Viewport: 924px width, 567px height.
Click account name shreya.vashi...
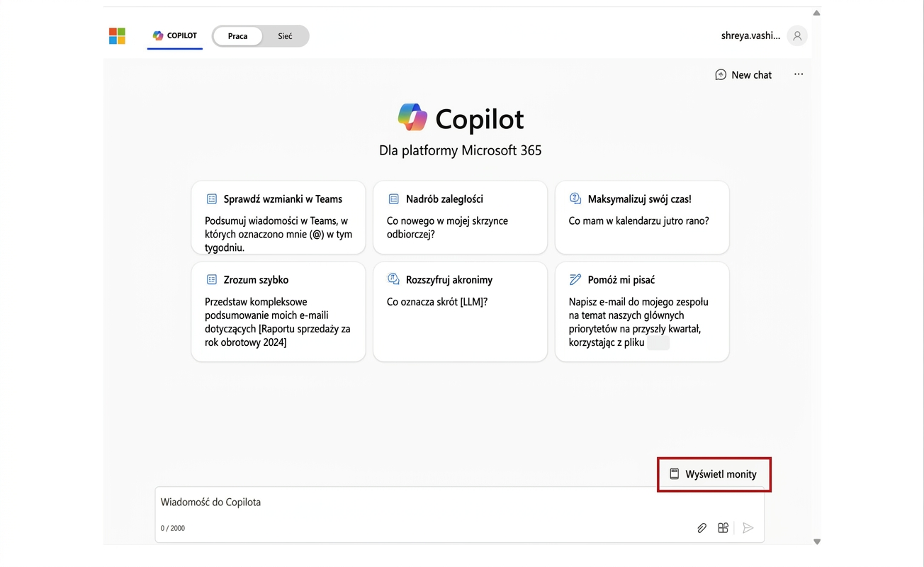(x=750, y=35)
